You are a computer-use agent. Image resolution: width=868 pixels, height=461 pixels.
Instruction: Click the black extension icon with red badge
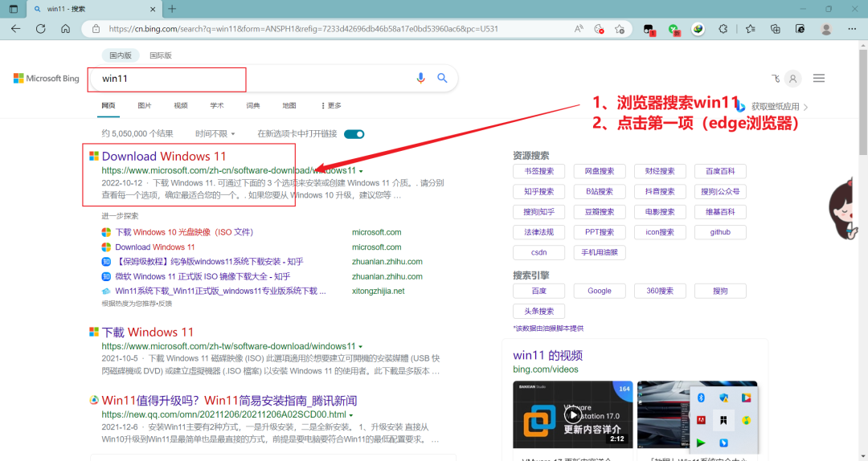[x=649, y=30]
